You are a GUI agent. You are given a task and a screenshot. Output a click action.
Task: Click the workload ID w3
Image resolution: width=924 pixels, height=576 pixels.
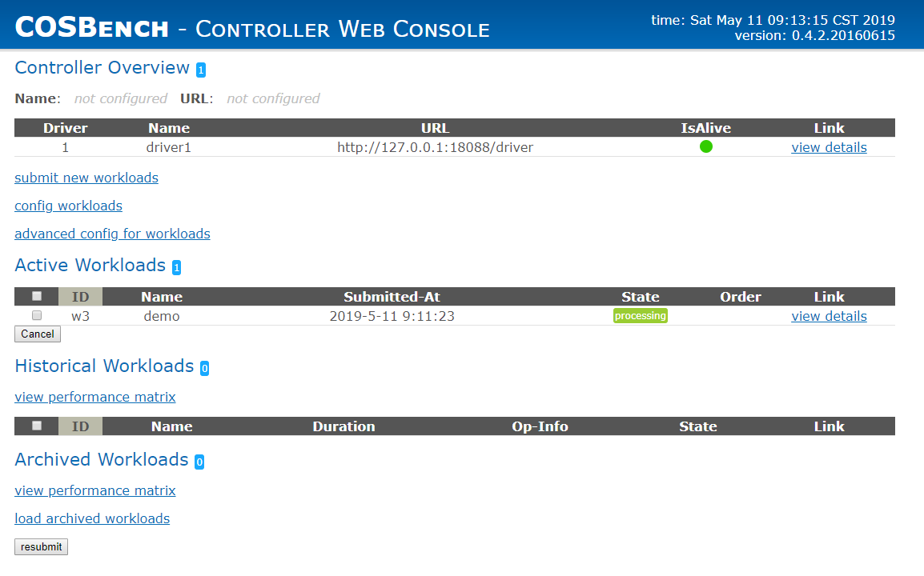click(80, 316)
